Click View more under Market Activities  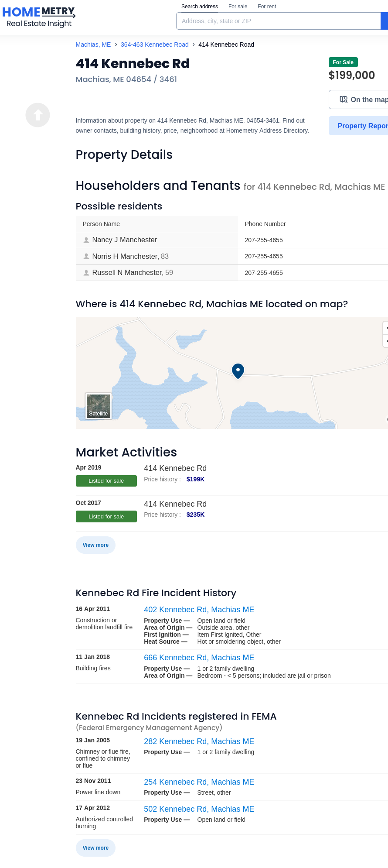[x=95, y=545]
